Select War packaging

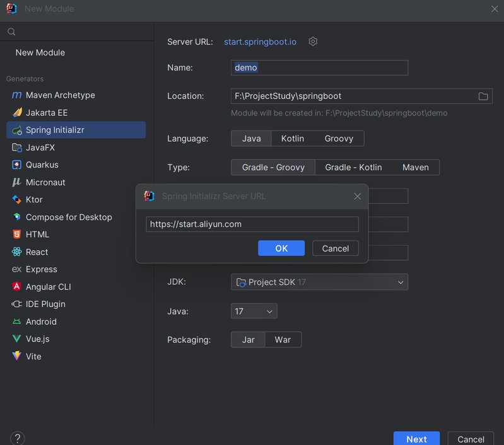coord(283,340)
